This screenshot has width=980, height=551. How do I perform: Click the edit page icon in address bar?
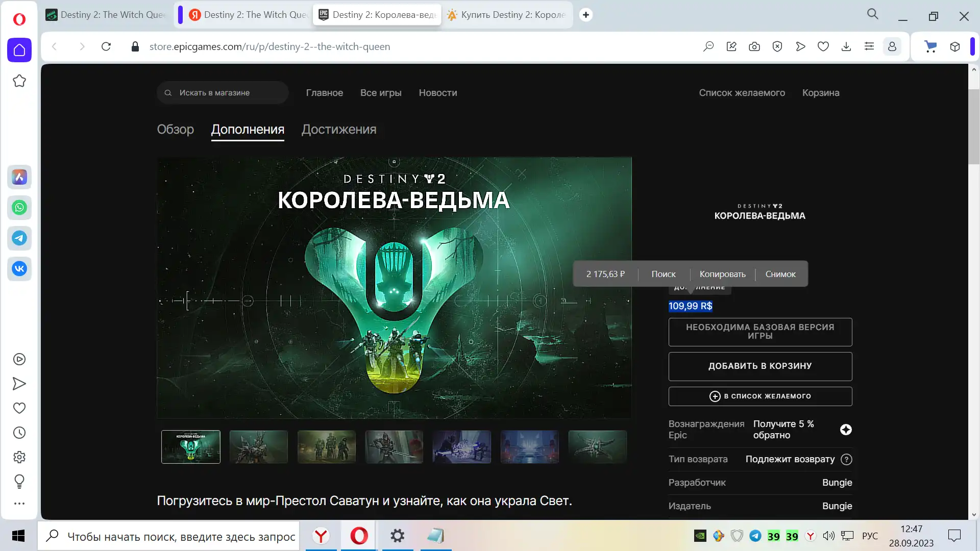pyautogui.click(x=731, y=46)
